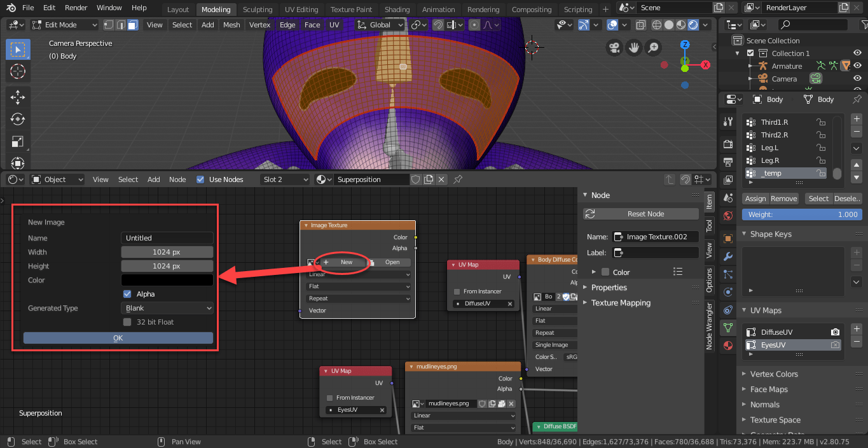The height and width of the screenshot is (448, 868).
Task: Set DiffuseUV as active render UV
Action: (x=836, y=332)
